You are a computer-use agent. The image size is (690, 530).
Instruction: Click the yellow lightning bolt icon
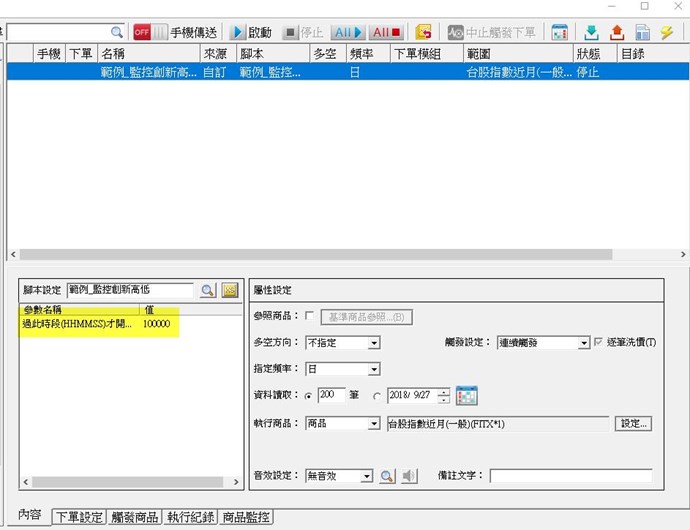[666, 32]
